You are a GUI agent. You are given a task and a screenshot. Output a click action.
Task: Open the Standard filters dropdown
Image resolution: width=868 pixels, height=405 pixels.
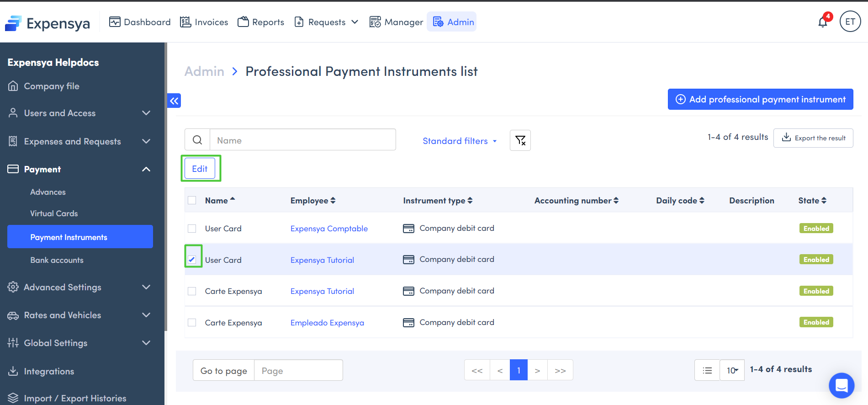click(459, 141)
